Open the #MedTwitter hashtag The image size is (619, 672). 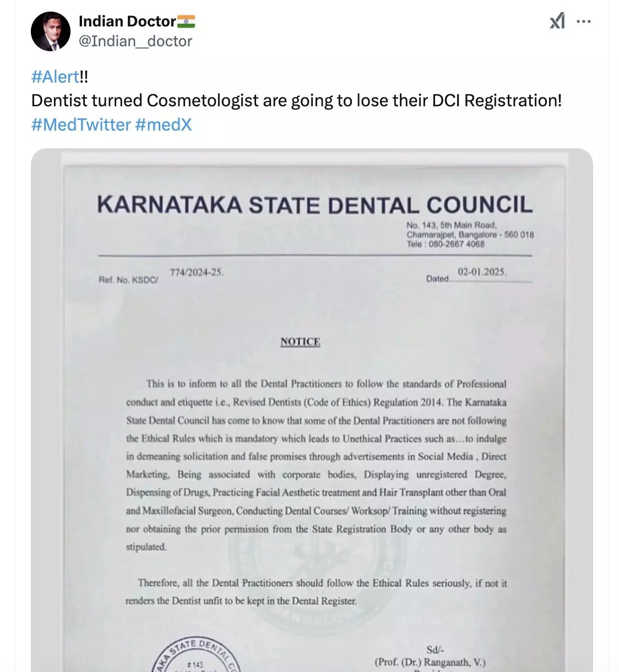pyautogui.click(x=81, y=125)
